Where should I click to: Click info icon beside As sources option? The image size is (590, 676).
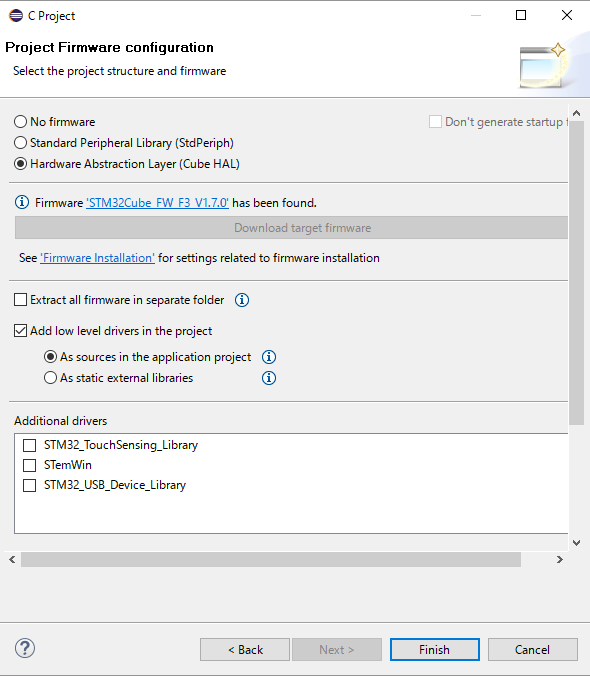[x=269, y=357]
